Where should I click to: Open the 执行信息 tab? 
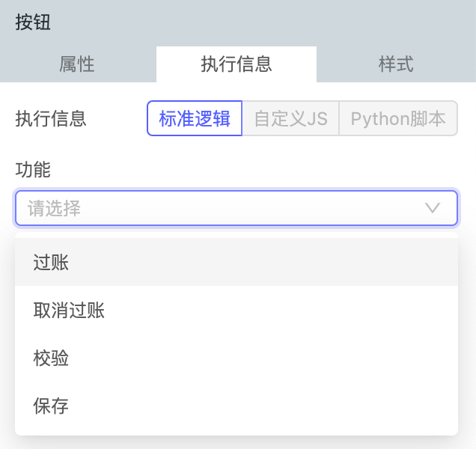pos(237,64)
